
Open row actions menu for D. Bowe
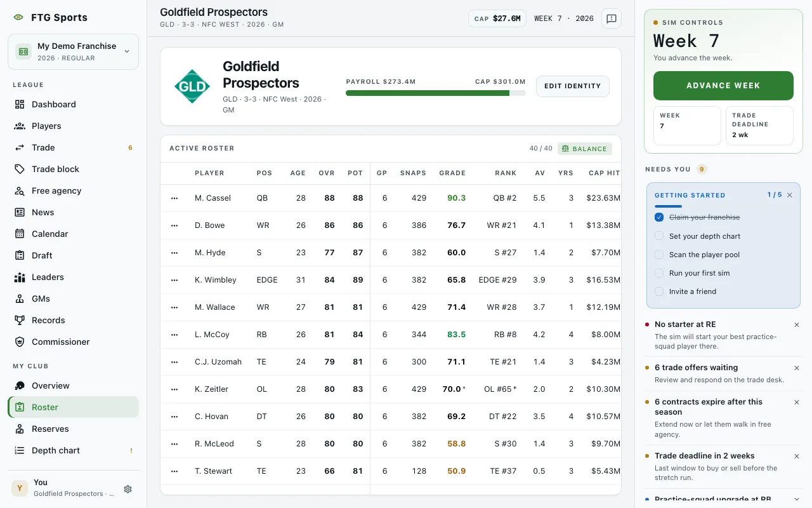click(174, 225)
